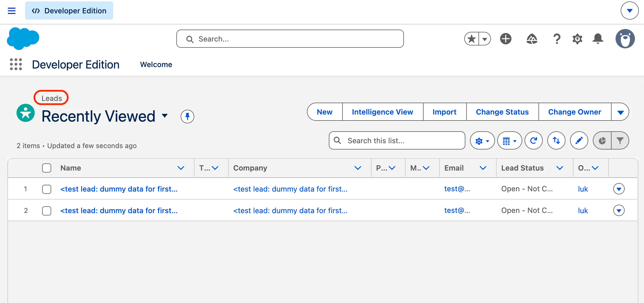Image resolution: width=644 pixels, height=303 pixels.
Task: Open Email column actions chevron
Action: coord(483,168)
